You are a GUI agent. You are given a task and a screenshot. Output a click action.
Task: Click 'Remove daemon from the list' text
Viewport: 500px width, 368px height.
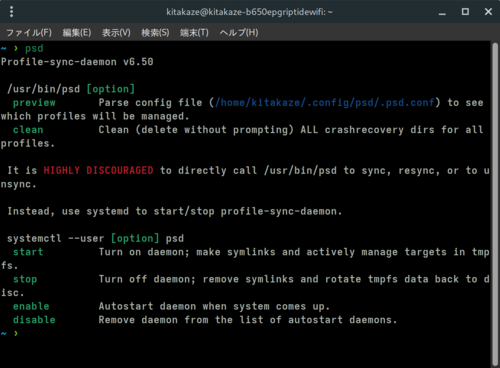click(248, 320)
